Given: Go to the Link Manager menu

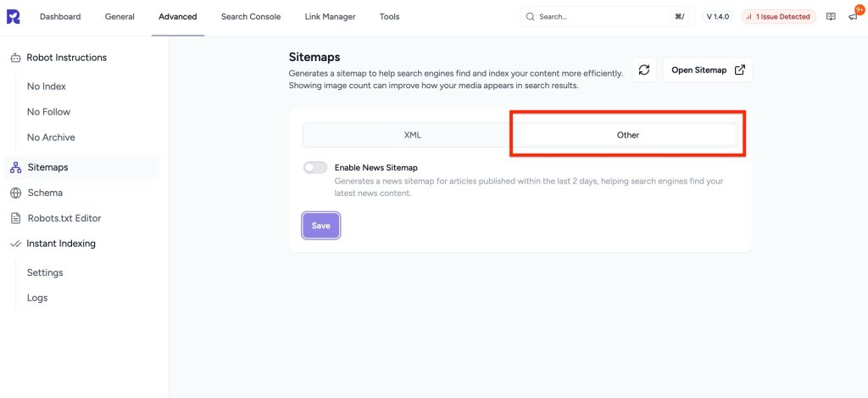Looking at the screenshot, I should click(x=328, y=17).
